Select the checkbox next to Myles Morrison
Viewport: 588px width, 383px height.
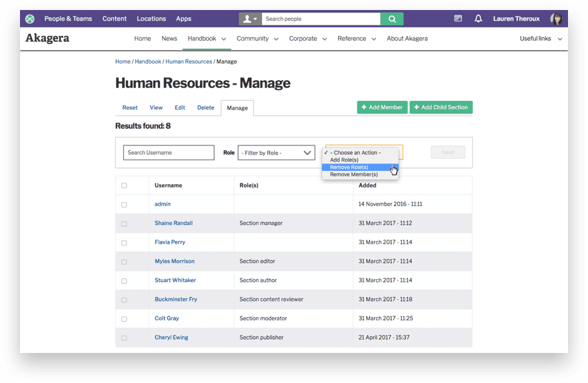pyautogui.click(x=124, y=262)
